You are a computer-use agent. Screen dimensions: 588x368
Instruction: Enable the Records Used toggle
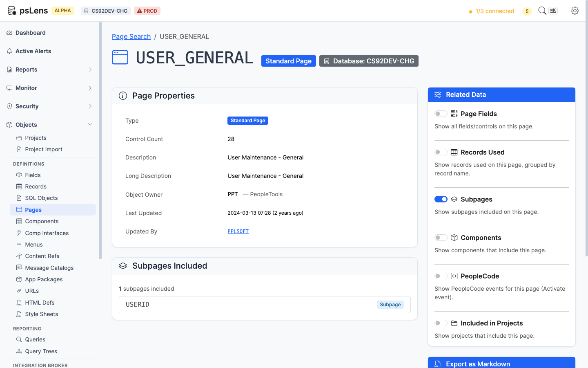[441, 152]
